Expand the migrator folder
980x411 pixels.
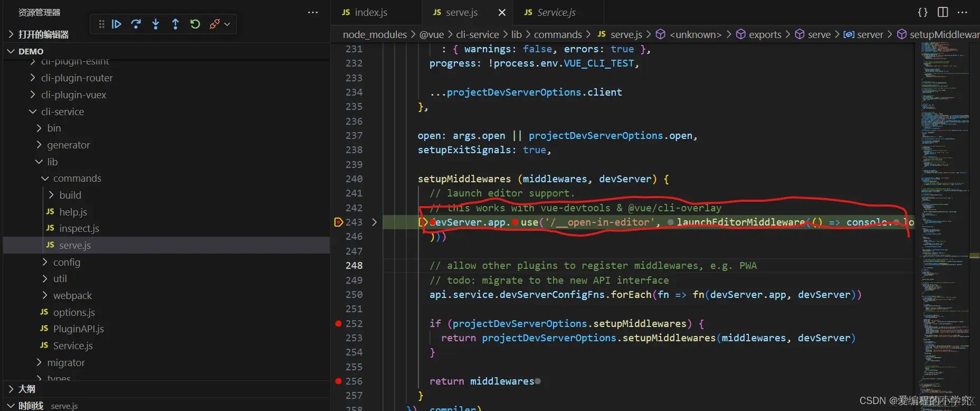[66, 363]
